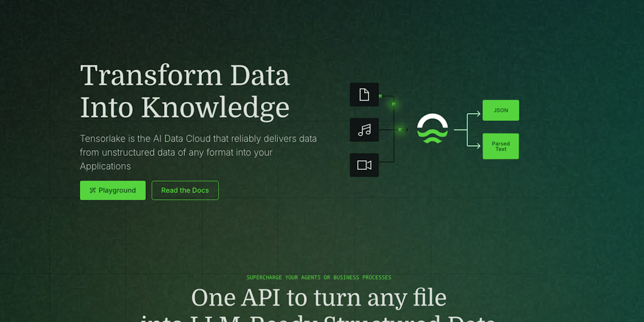Open the Playground button
This screenshot has width=644, height=322.
(113, 191)
